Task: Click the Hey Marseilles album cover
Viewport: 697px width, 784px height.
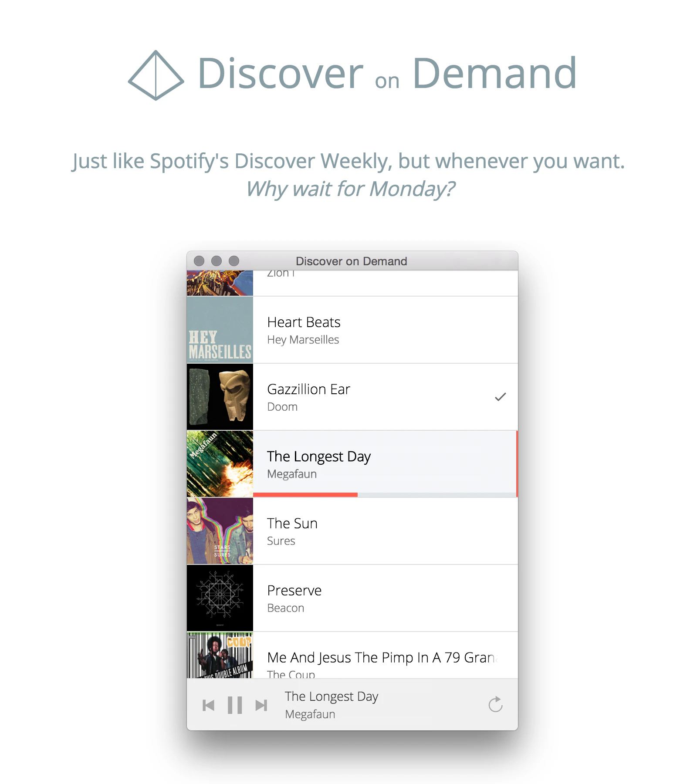Action: click(x=220, y=330)
